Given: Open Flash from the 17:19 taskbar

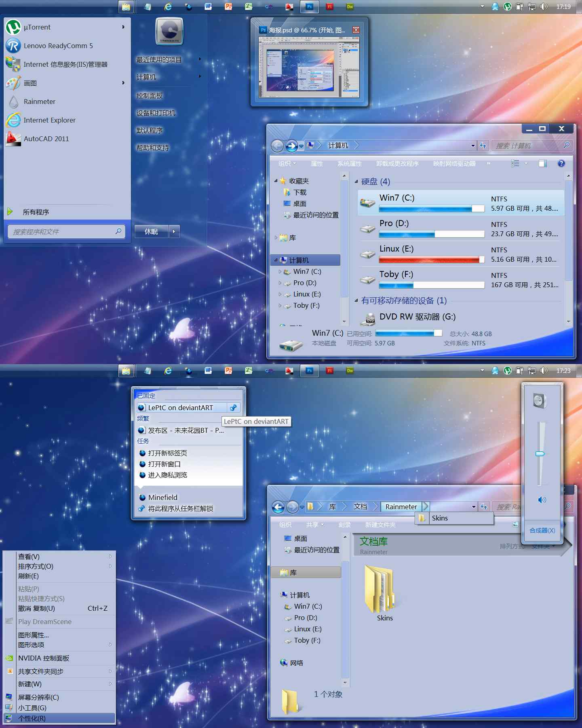Looking at the screenshot, I should 330,6.
